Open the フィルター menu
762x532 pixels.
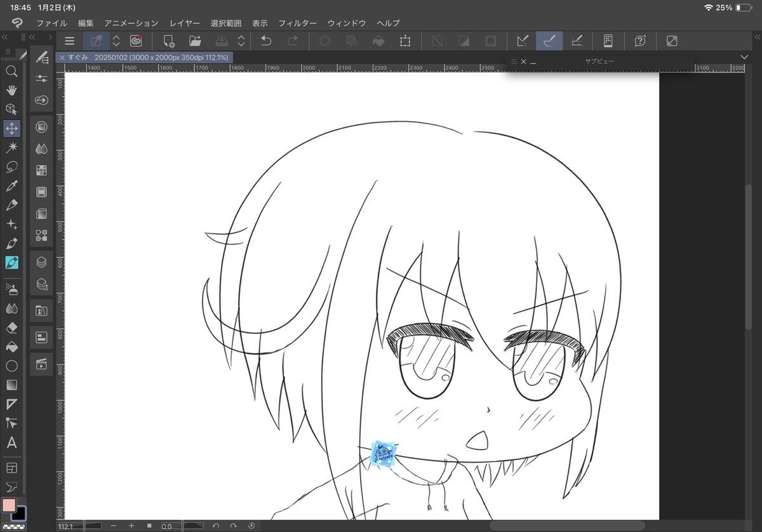(x=297, y=23)
